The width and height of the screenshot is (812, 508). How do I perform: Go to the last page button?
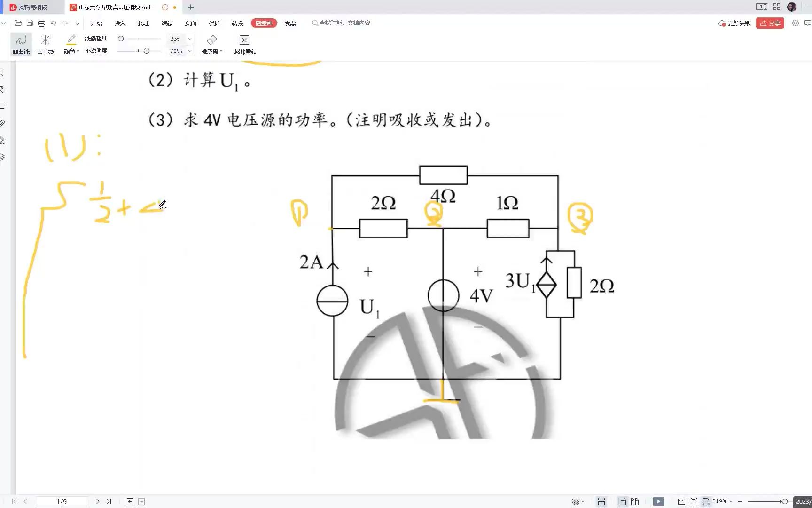[x=109, y=501]
